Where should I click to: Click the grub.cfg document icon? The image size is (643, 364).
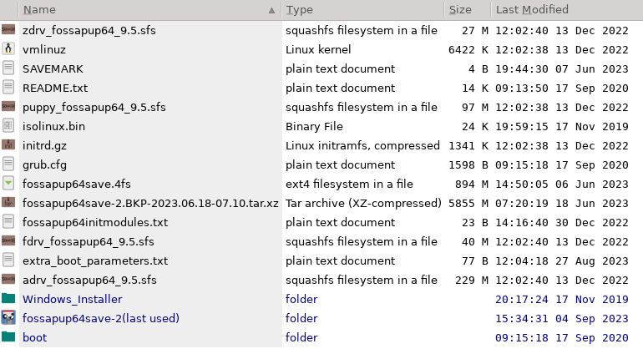pos(8,164)
